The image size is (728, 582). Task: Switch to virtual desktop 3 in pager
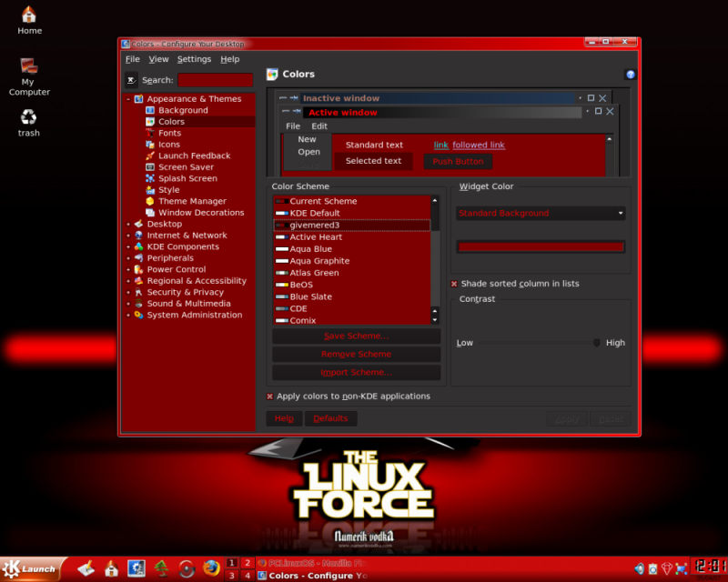[x=231, y=576]
